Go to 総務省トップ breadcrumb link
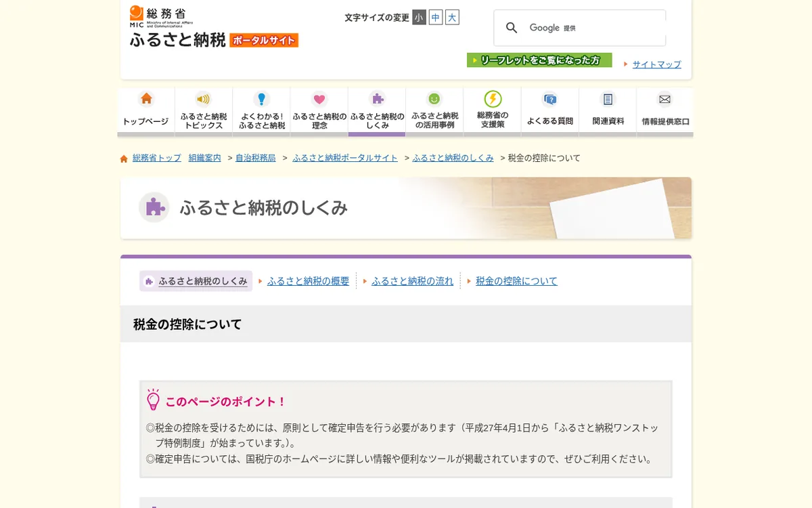Viewport: 812px width, 508px height. click(157, 158)
